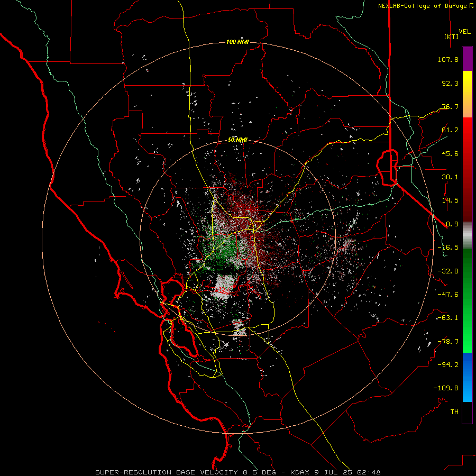Pick the gray near-zero segment of the color bar
The width and height of the screenshot is (476, 476).
467,235
